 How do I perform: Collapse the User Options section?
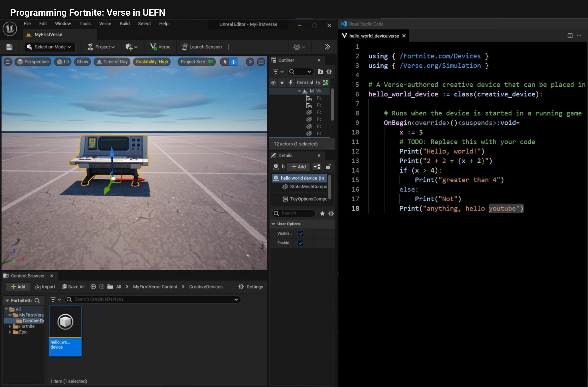(273, 224)
